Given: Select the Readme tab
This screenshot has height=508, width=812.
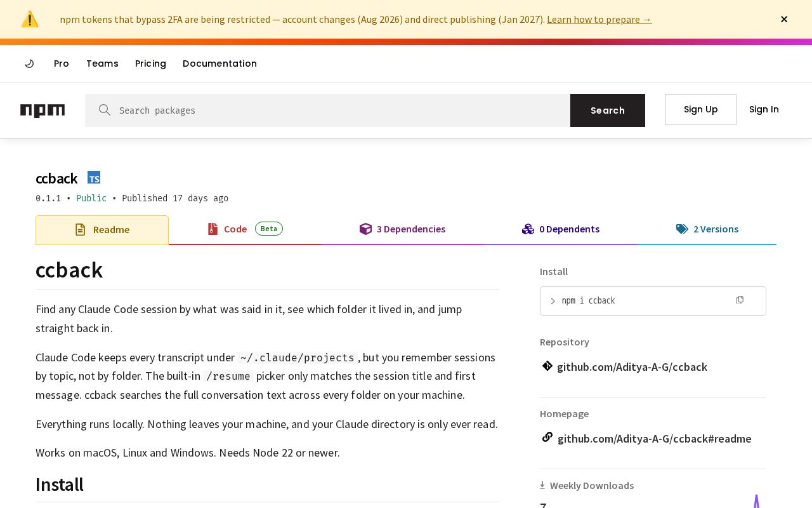Looking at the screenshot, I should tap(102, 230).
